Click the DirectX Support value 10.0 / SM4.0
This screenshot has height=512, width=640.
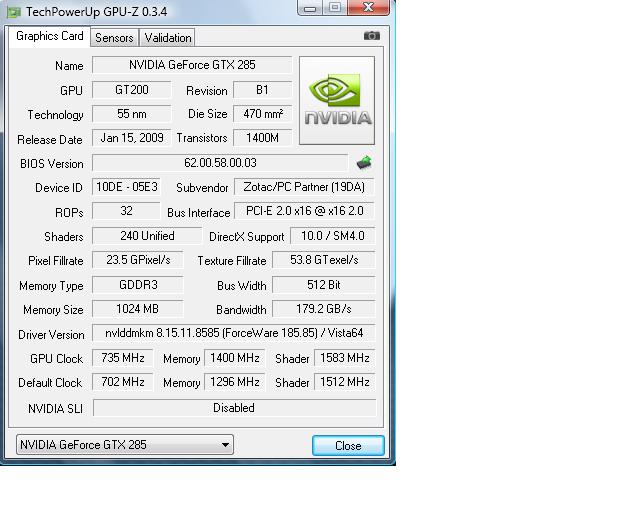[x=332, y=236]
